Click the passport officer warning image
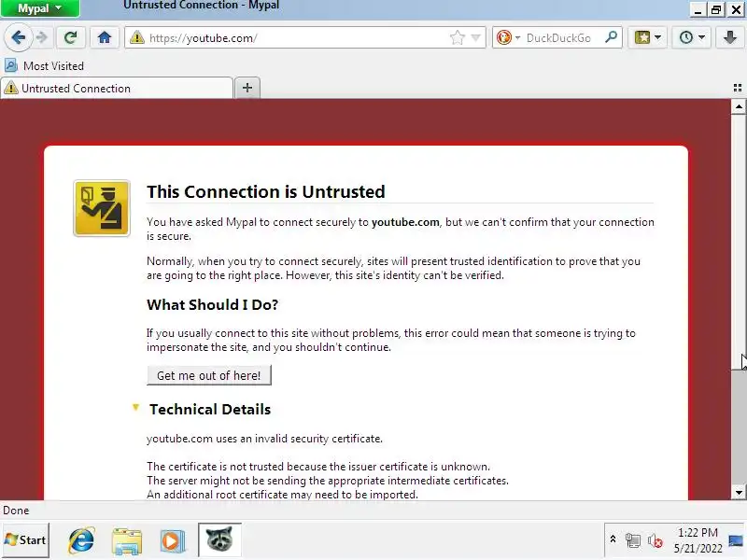Screen dimensions: 747x560 (102, 208)
